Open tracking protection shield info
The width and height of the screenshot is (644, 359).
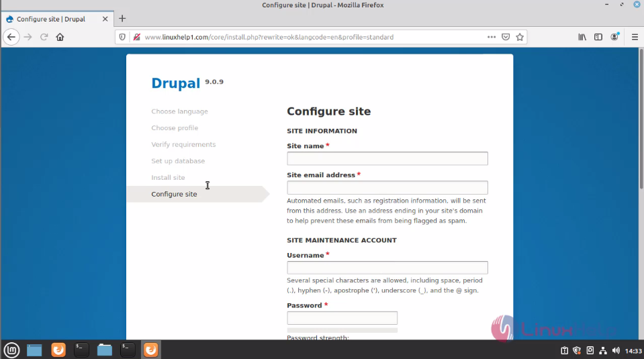tap(122, 37)
